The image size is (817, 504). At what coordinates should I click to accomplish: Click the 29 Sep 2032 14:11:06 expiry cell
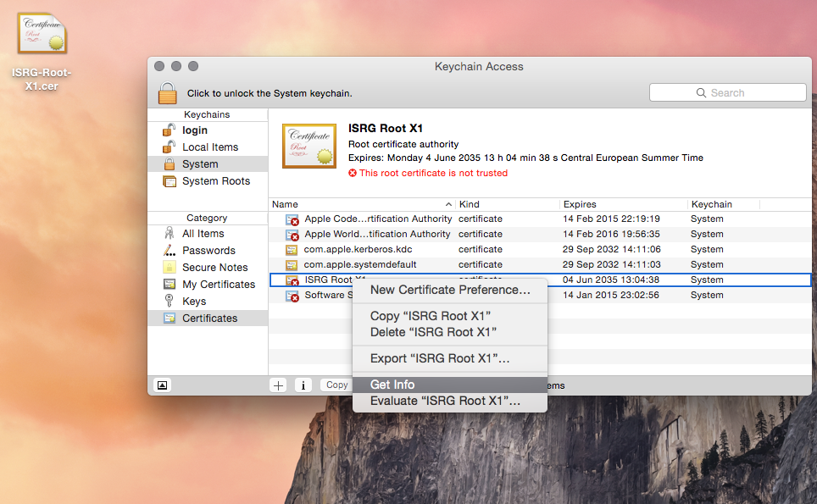tap(612, 249)
